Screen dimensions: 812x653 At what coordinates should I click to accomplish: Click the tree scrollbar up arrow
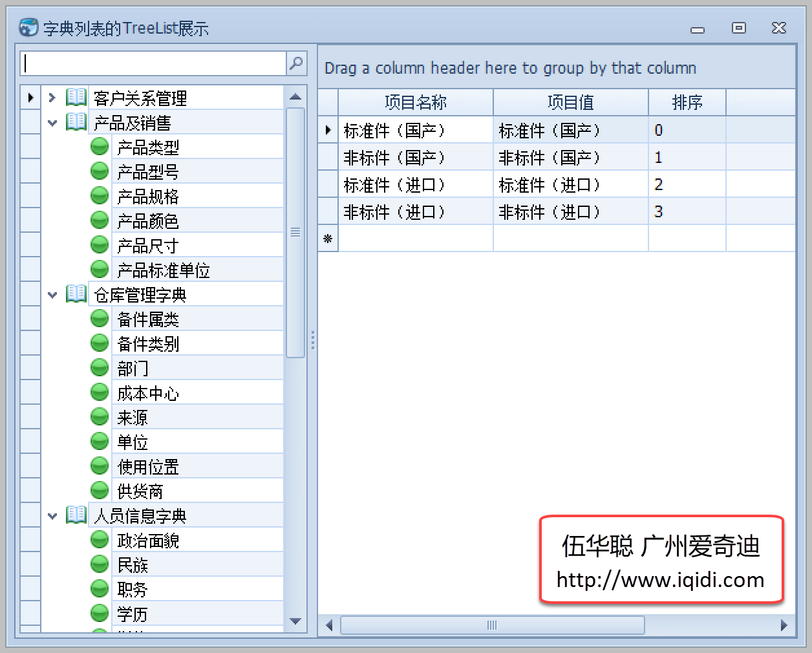(x=295, y=97)
